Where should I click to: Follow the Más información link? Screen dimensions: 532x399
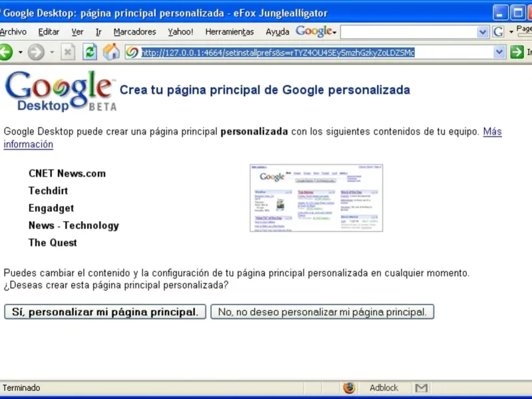[492, 132]
